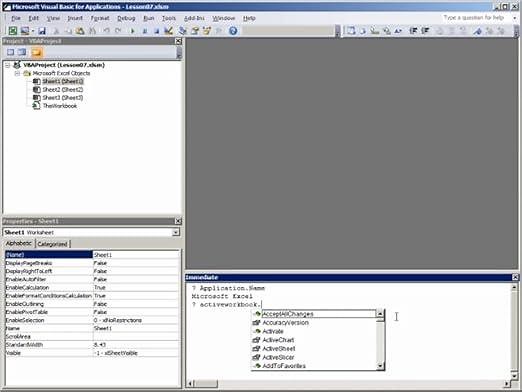Click the Type a question for help box
The width and height of the screenshot is (522, 392).
(476, 18)
